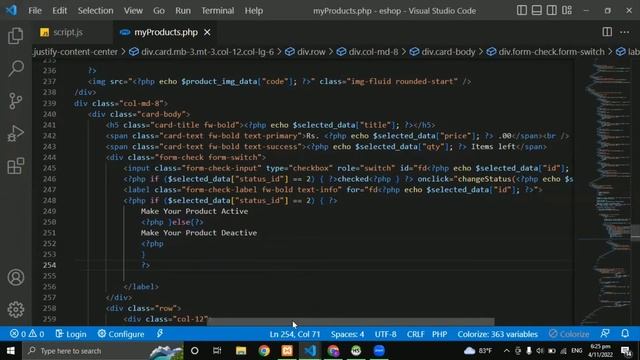Screen dimensions: 640x360
Task: Click "Make Your Product Deactive" text
Action: click(x=199, y=233)
